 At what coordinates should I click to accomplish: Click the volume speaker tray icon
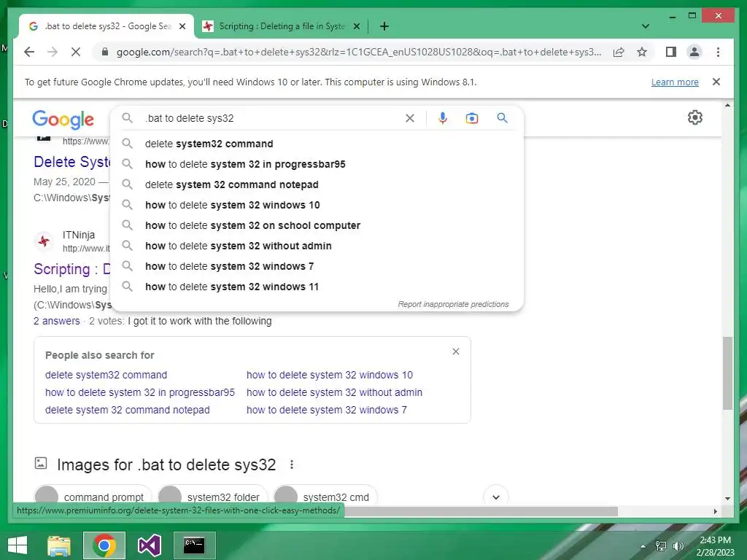coord(678,546)
